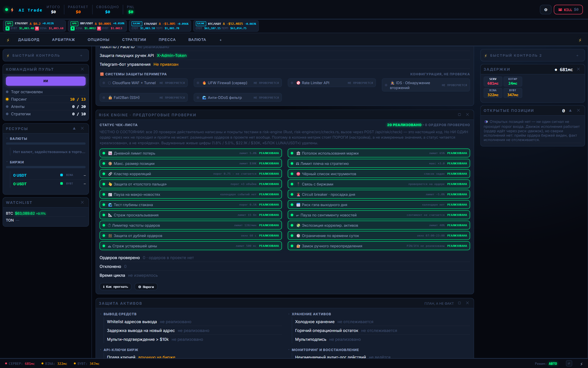The image size is (588, 368).
Task: Click Дневной лимит потерь chart icon
Action: coord(110,153)
